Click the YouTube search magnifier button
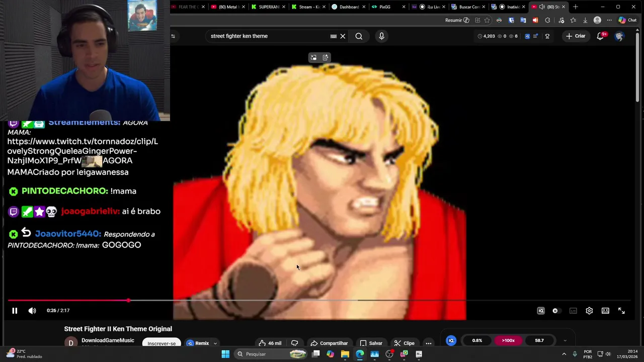Viewport: 644px width, 362px height. pos(359,36)
